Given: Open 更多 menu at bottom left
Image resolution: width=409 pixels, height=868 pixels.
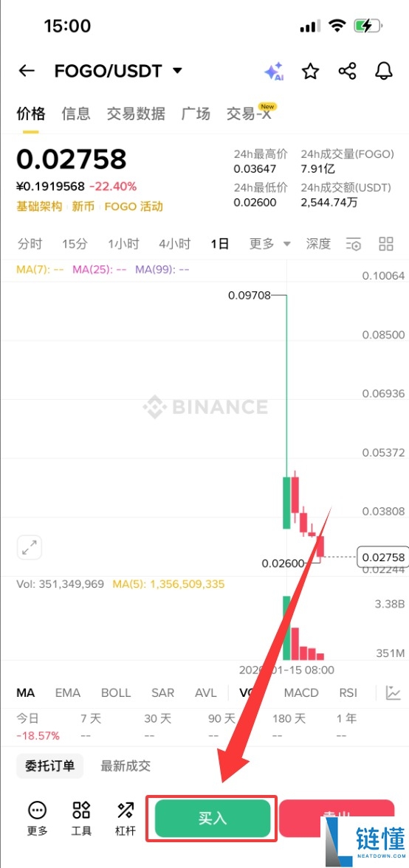Looking at the screenshot, I should click(38, 818).
